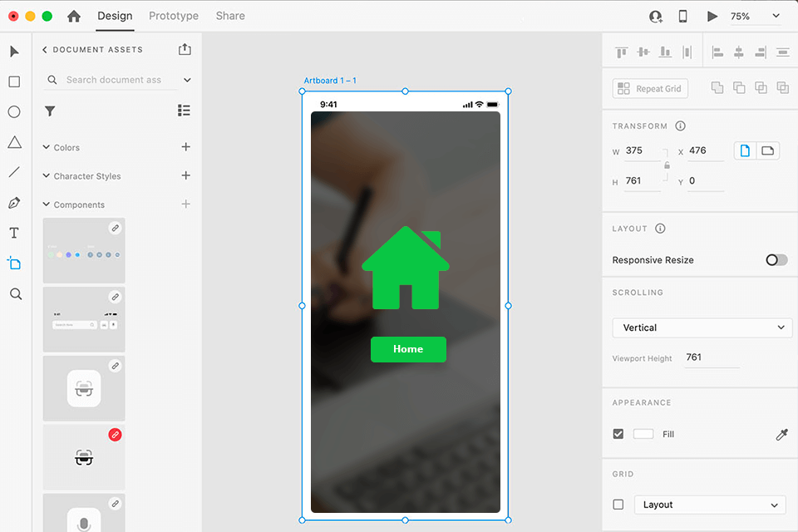Select the Line tool
The image size is (798, 532).
coord(14,172)
